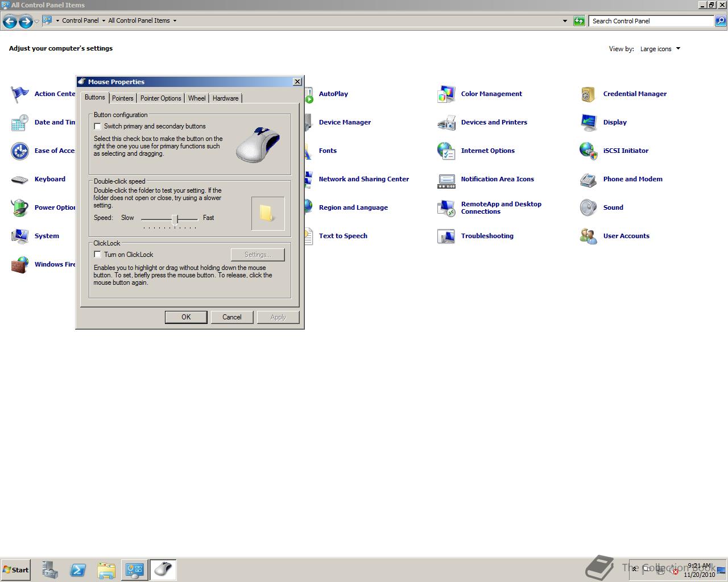Expand the All Control Panel Items breadcrumb arrow

pyautogui.click(x=175, y=20)
